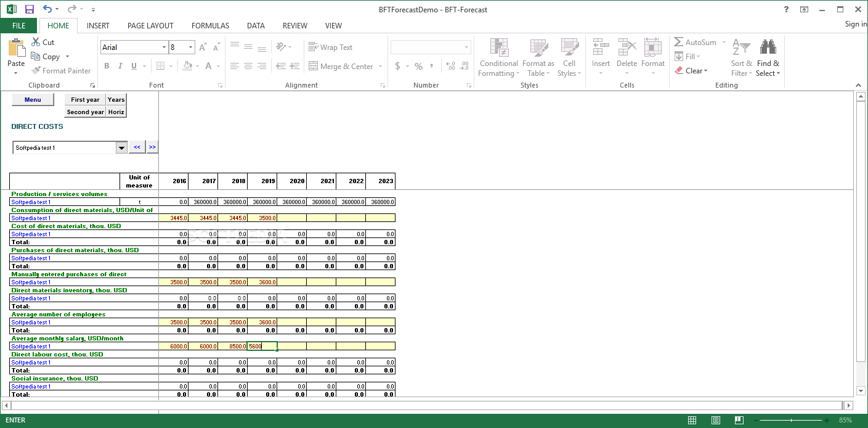
Task: Click Decrease Font Size icon
Action: 217,47
